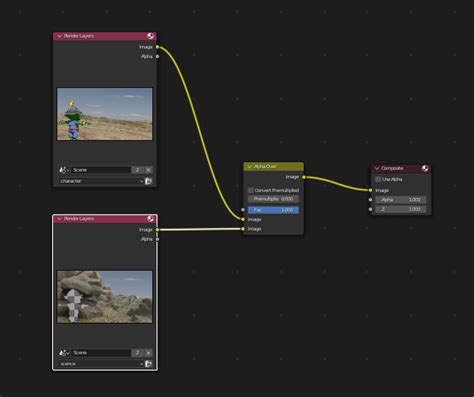This screenshot has width=474, height=397.
Task: Open the bottom node's view layer dropdown
Action: click(x=101, y=364)
